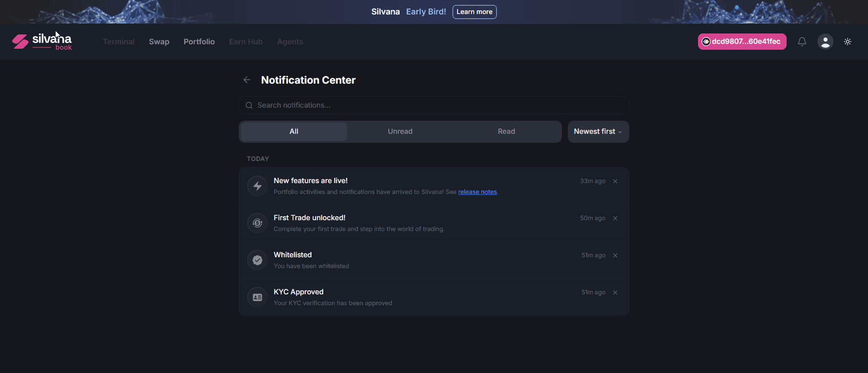868x373 pixels.
Task: Dismiss the KYC Approved notification
Action: 615,293
